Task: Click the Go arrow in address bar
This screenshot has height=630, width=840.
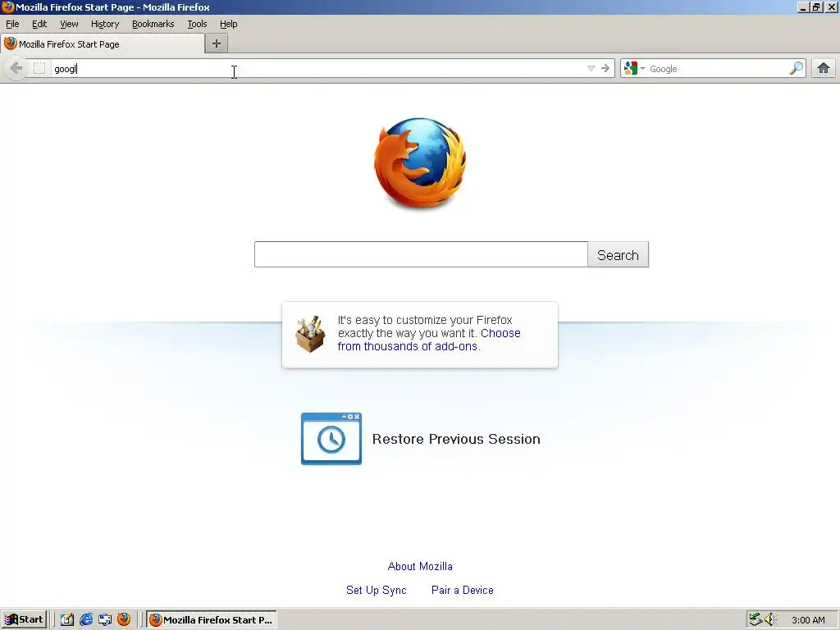Action: [x=605, y=68]
